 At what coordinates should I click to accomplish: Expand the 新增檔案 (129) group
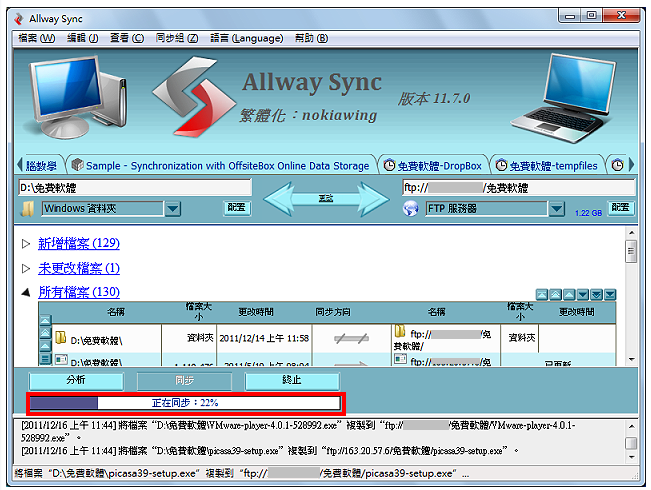coord(26,244)
